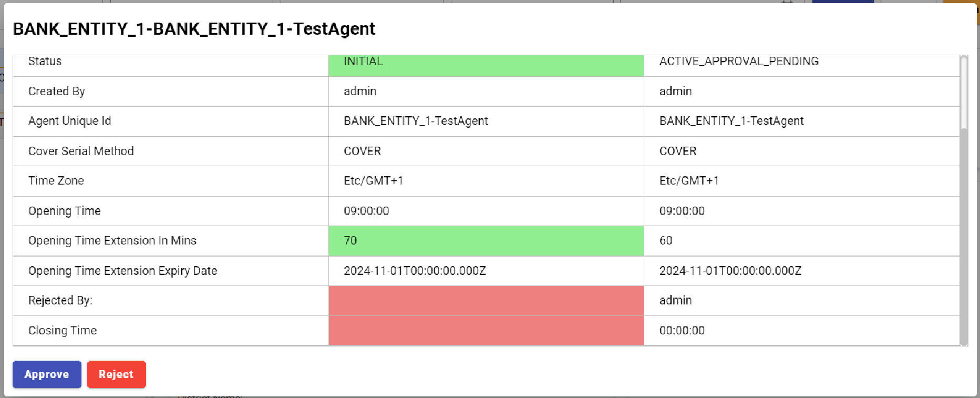Select the Created By row label

click(56, 91)
